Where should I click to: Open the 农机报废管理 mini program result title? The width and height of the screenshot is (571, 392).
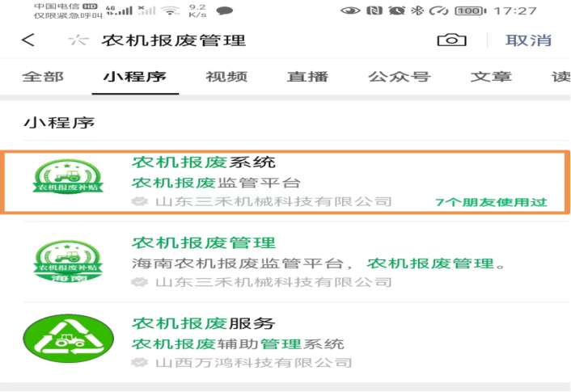[204, 242]
